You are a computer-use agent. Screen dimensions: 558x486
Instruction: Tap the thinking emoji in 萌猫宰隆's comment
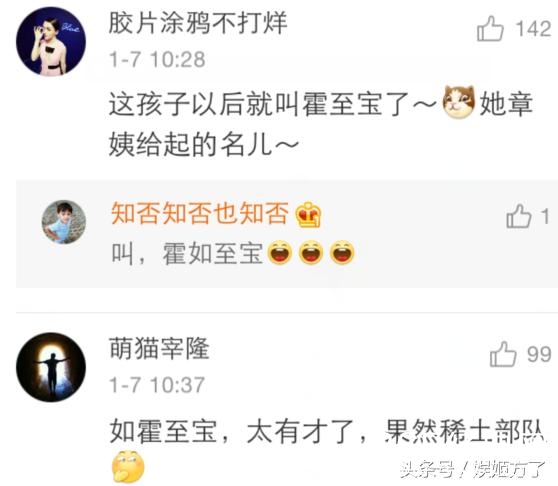click(x=128, y=466)
